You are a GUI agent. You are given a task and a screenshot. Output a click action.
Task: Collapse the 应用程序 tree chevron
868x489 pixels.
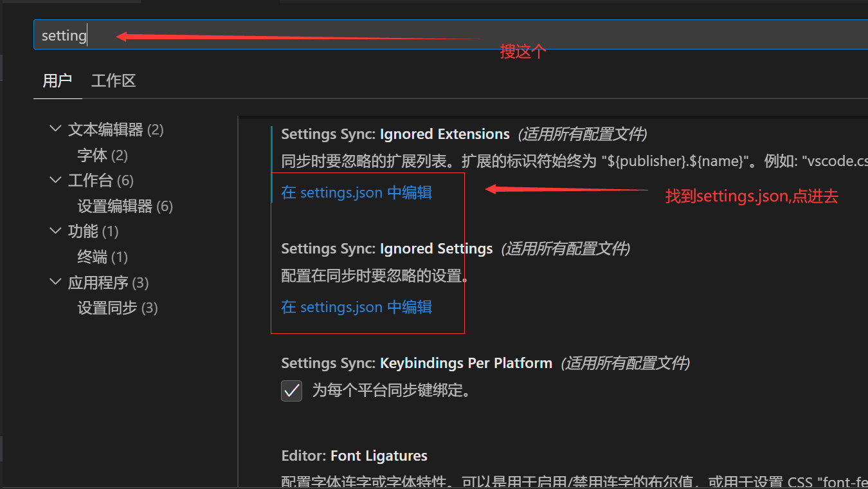coord(55,282)
